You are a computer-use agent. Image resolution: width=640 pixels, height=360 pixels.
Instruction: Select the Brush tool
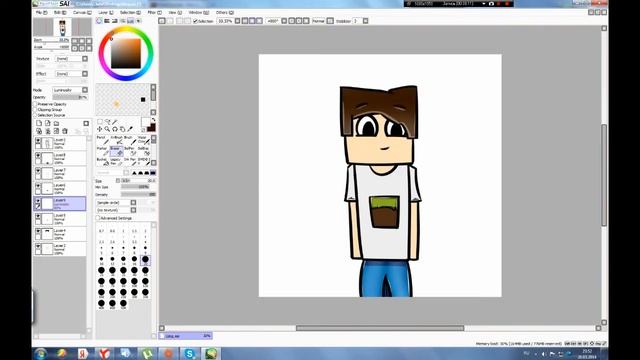[x=130, y=140]
